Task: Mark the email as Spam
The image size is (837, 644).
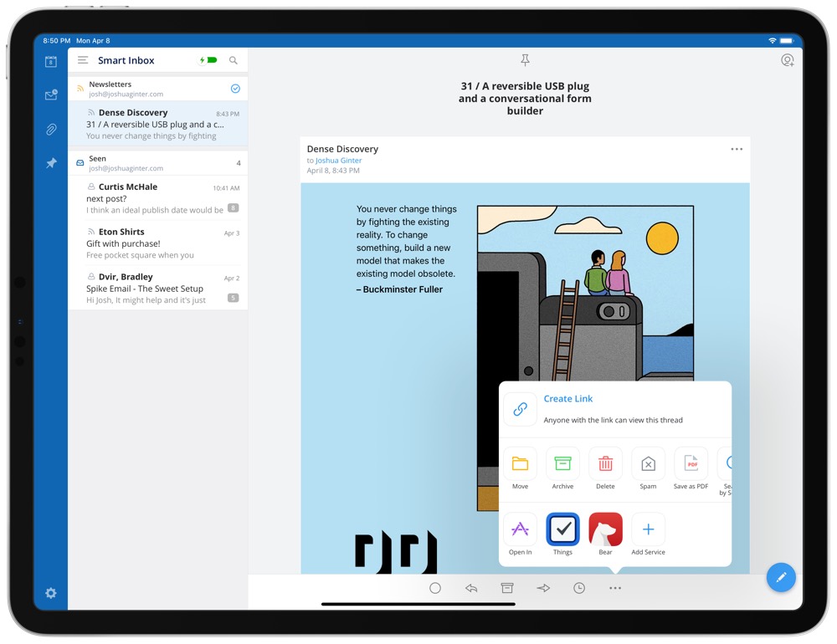Action: 648,463
